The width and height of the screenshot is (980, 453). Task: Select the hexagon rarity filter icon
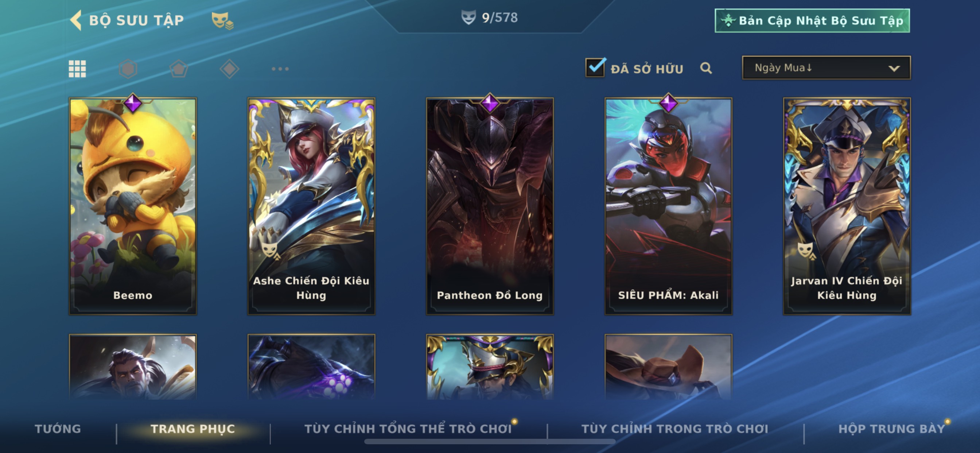(128, 69)
